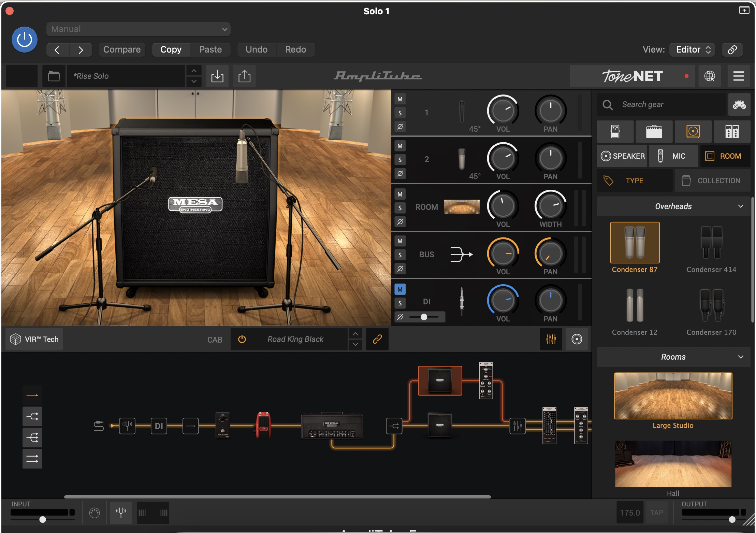Screen dimensions: 756x533
Task: Switch to the SPEAKER tab
Action: (x=622, y=156)
